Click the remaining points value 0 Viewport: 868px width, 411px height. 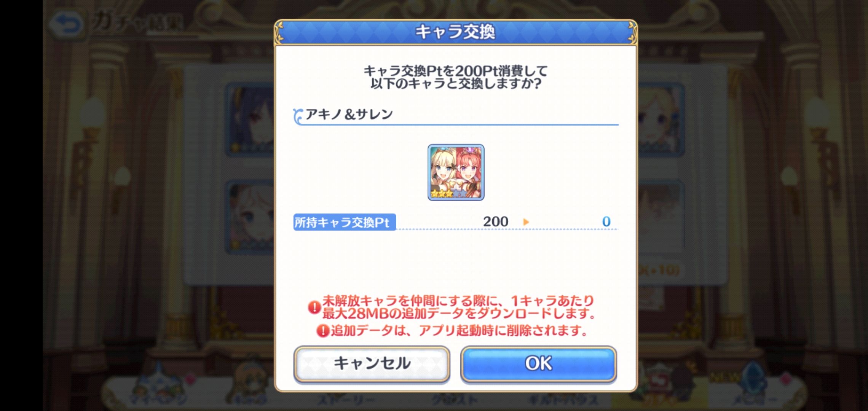(x=606, y=221)
